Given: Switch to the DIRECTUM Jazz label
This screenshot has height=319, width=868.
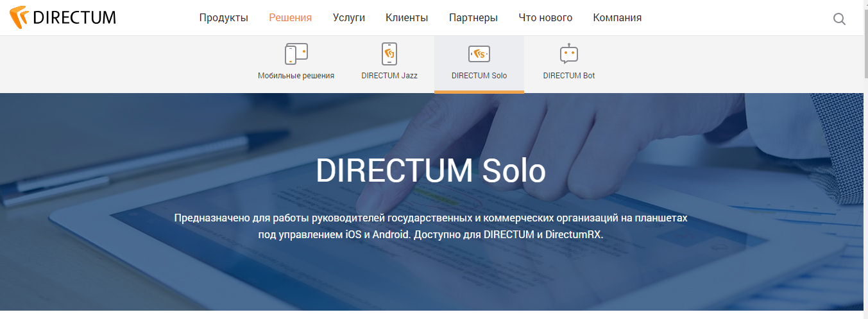Looking at the screenshot, I should 389,76.
